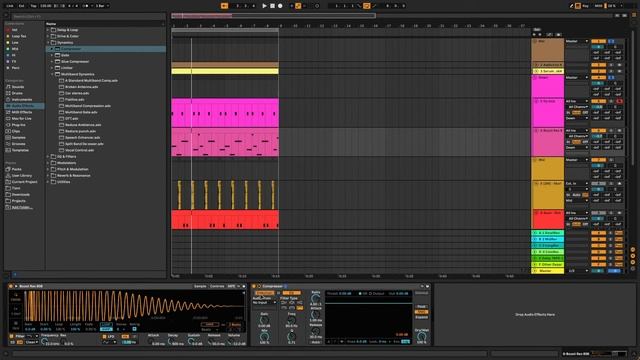Select MIDI Effects browser category

(x=22, y=112)
